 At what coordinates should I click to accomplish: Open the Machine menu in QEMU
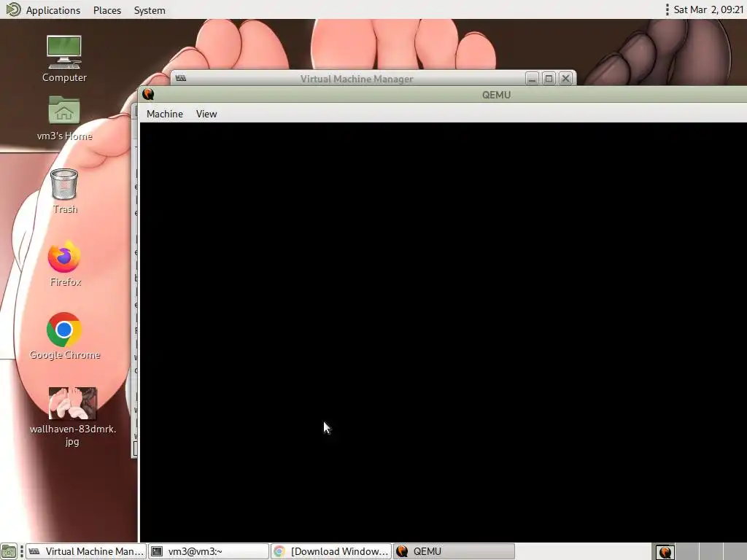pos(164,114)
